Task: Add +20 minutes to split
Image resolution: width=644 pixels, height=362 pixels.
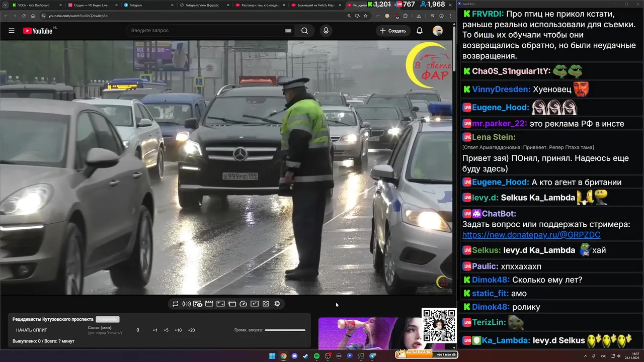Action: click(191, 330)
